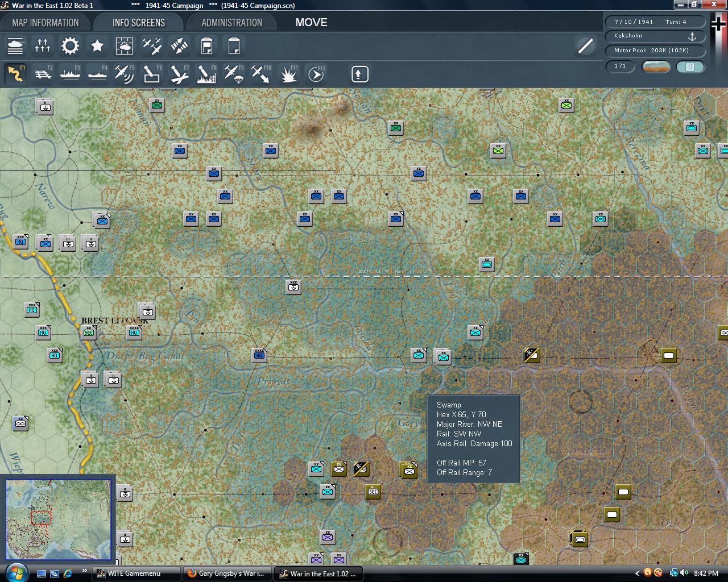
Task: Click the 8:42 PM system clock
Action: [x=706, y=573]
